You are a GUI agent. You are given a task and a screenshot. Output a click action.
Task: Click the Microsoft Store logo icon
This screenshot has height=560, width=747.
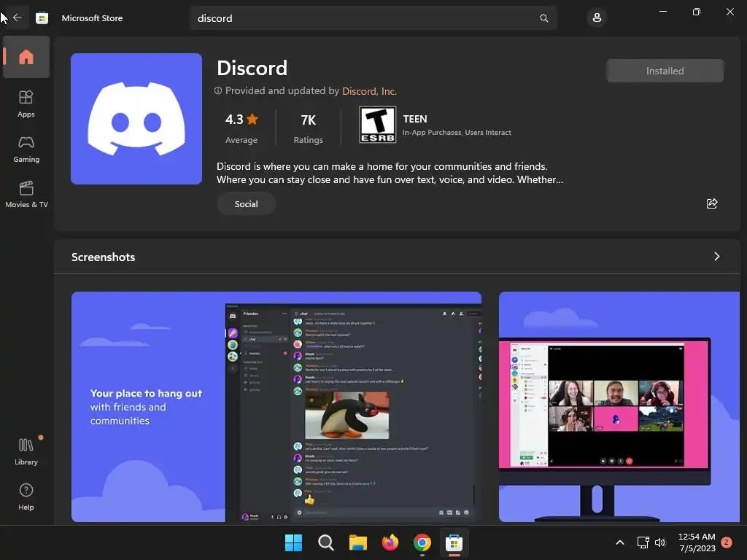pyautogui.click(x=42, y=18)
